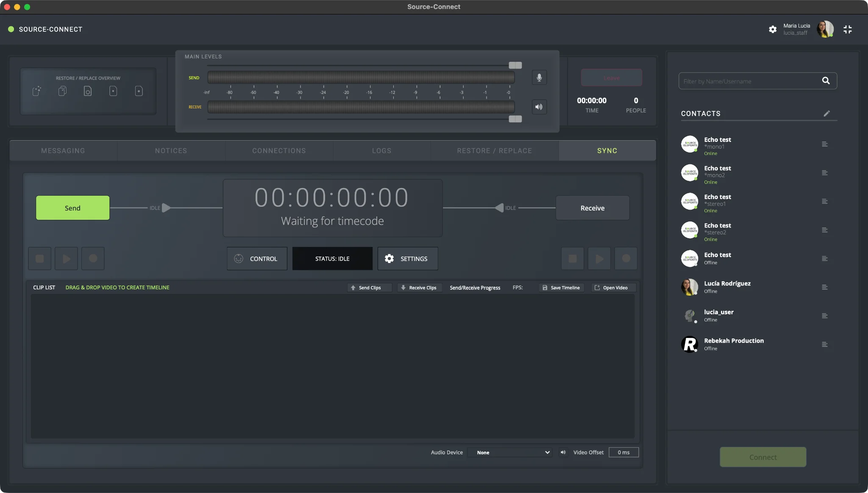This screenshot has width=868, height=493.
Task: Click Receive Clips
Action: [420, 288]
